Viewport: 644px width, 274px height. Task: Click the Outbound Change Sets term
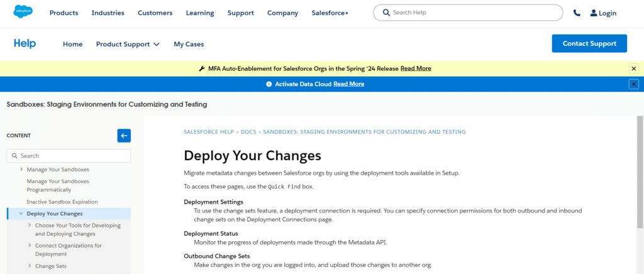pyautogui.click(x=217, y=256)
